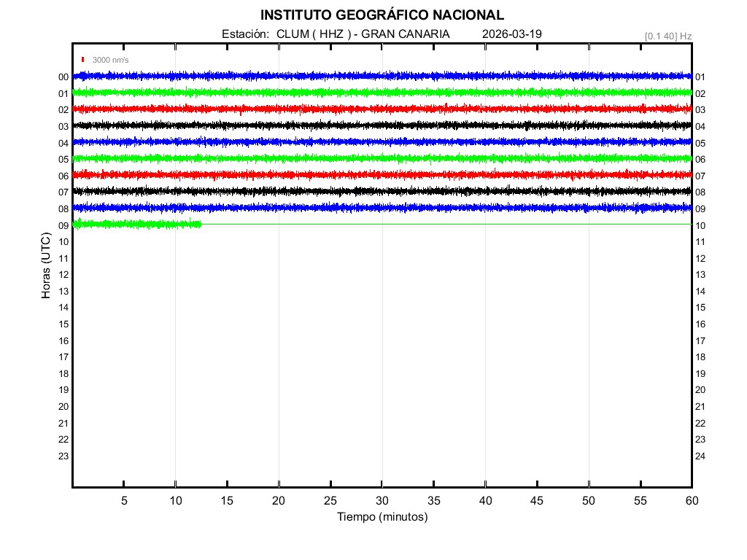Viewport: 747px width, 560px height.
Task: Click the noisy green trace at hour 09
Action: [x=136, y=224]
